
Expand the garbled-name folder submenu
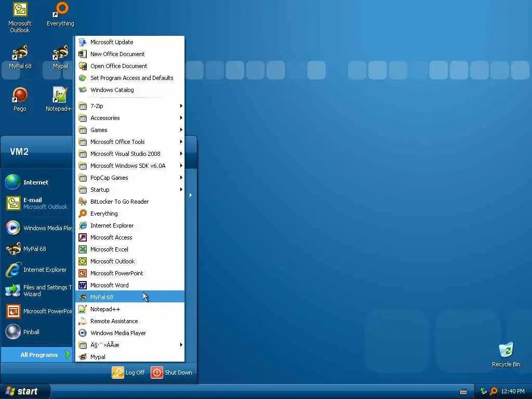(x=130, y=345)
